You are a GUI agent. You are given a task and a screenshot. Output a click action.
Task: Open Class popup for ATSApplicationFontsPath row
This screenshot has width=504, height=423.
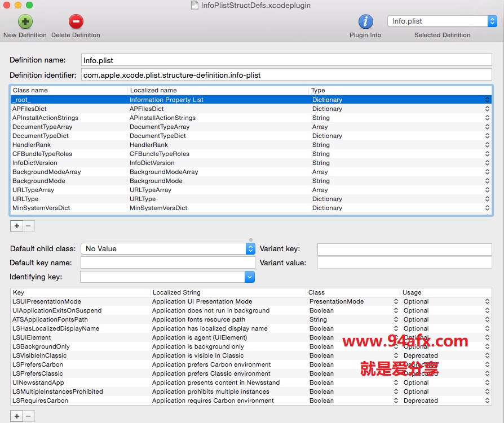(396, 319)
